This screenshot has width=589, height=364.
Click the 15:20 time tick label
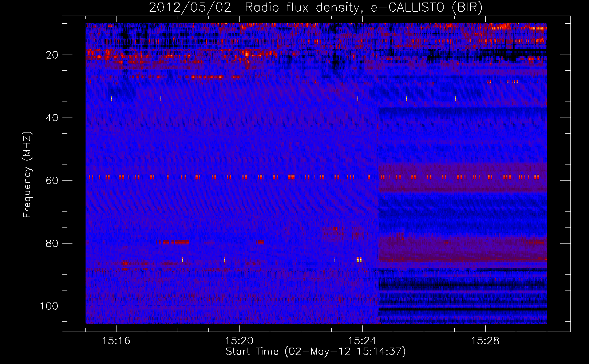pyautogui.click(x=239, y=341)
